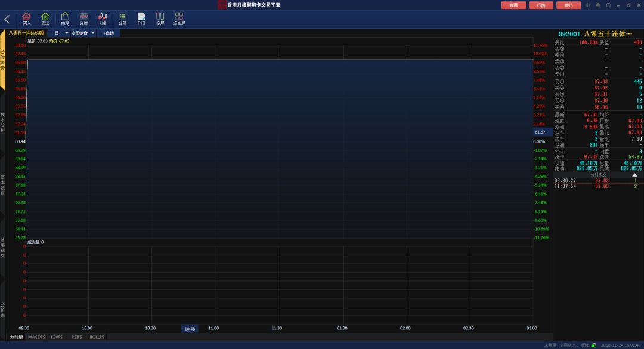Open the 分笔 tick list icon

tap(122, 18)
